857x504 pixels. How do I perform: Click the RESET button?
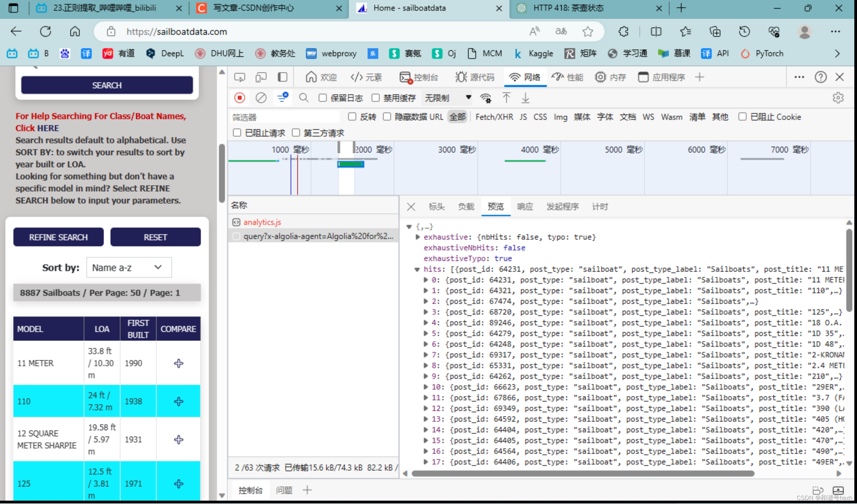click(155, 237)
